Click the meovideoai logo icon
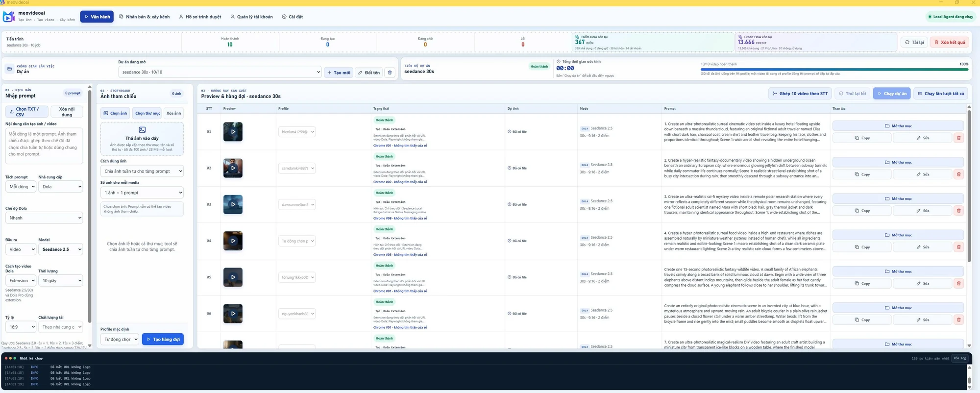980x393 pixels. pyautogui.click(x=8, y=17)
